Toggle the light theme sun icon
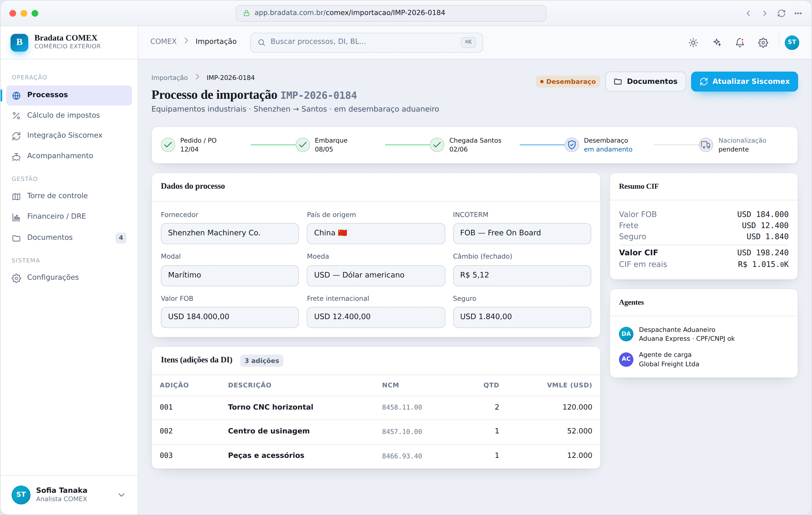Viewport: 812px width, 515px height. point(693,42)
